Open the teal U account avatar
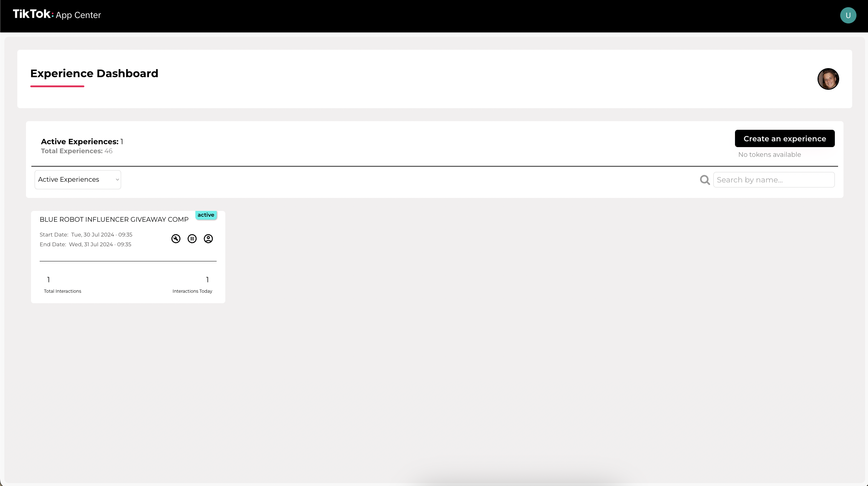 [x=848, y=15]
